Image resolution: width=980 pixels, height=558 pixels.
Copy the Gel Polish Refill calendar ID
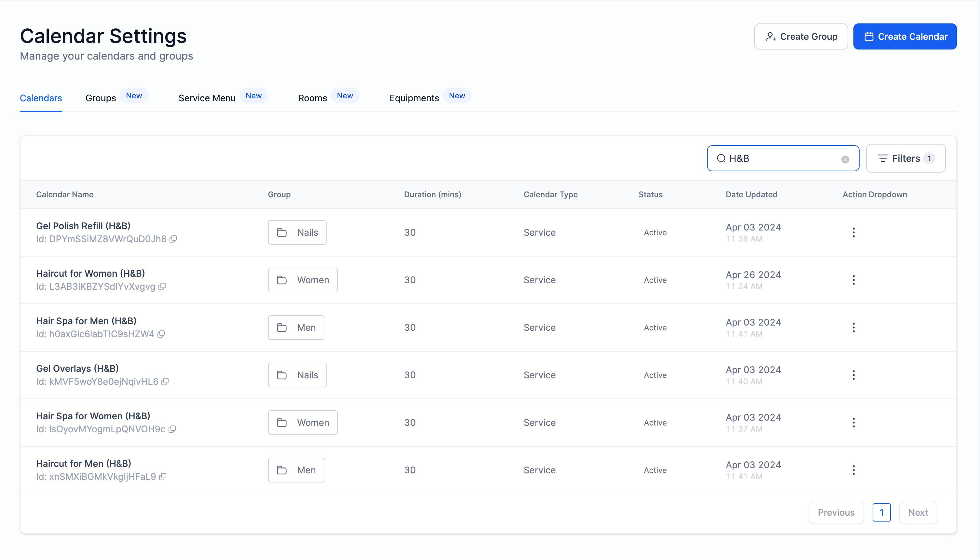(173, 239)
